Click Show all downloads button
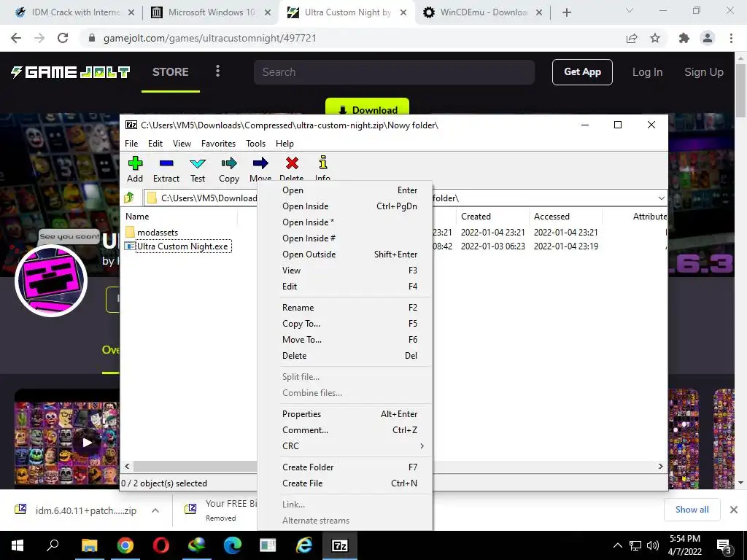Image resolution: width=747 pixels, height=560 pixels. [x=692, y=510]
